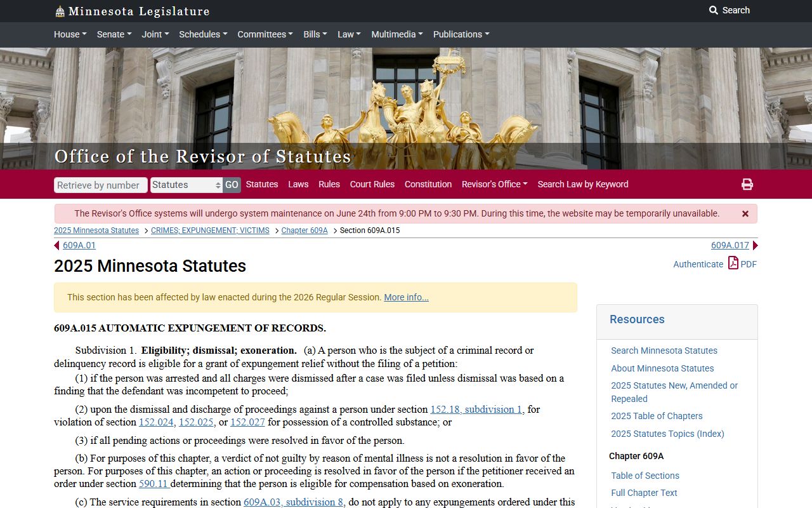The width and height of the screenshot is (812, 508).
Task: Click the right arrow beside 609A.017
Action: (x=755, y=246)
